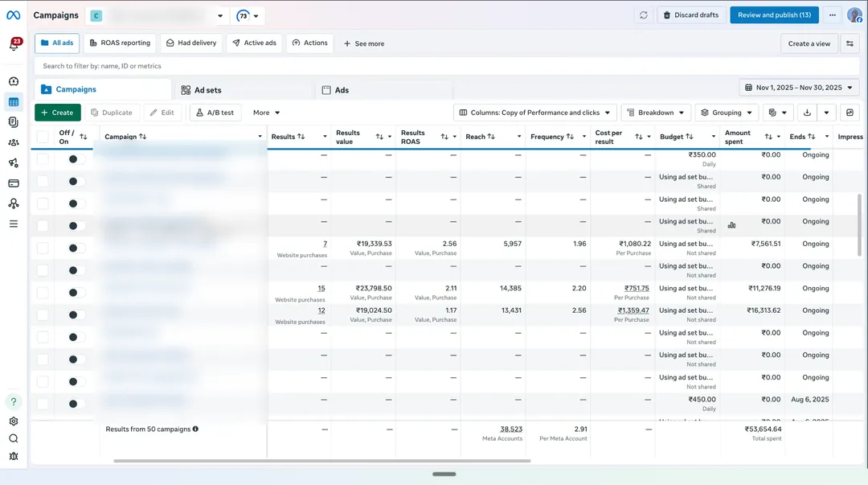Expand the More actions dropdown
868x485 pixels.
pos(266,113)
